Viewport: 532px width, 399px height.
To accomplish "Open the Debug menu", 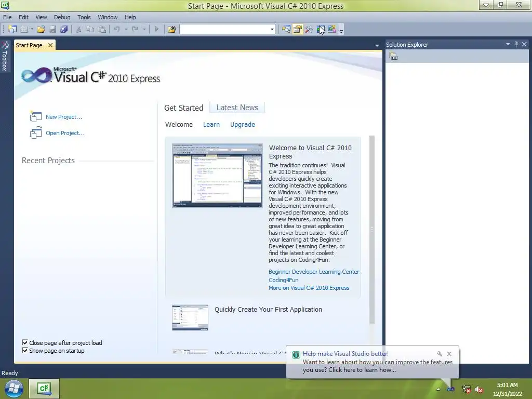I will [62, 17].
